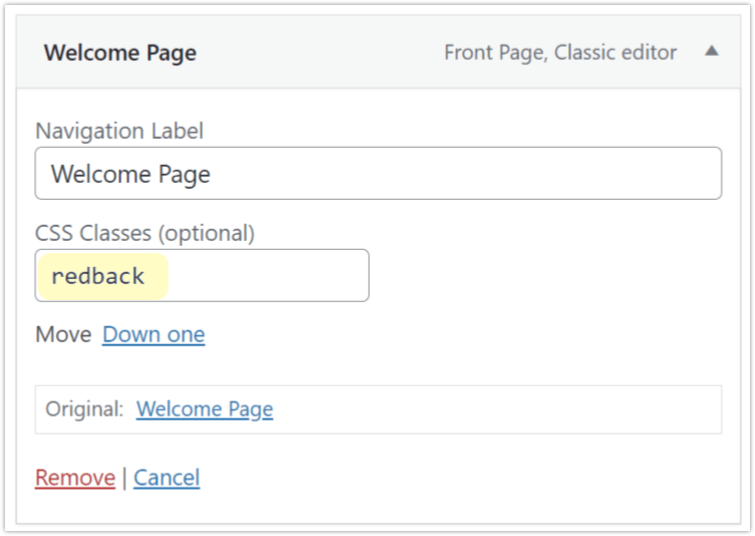Viewport: 755px width, 536px height.
Task: Click blank space right of redback in CSS field
Action: click(x=267, y=275)
